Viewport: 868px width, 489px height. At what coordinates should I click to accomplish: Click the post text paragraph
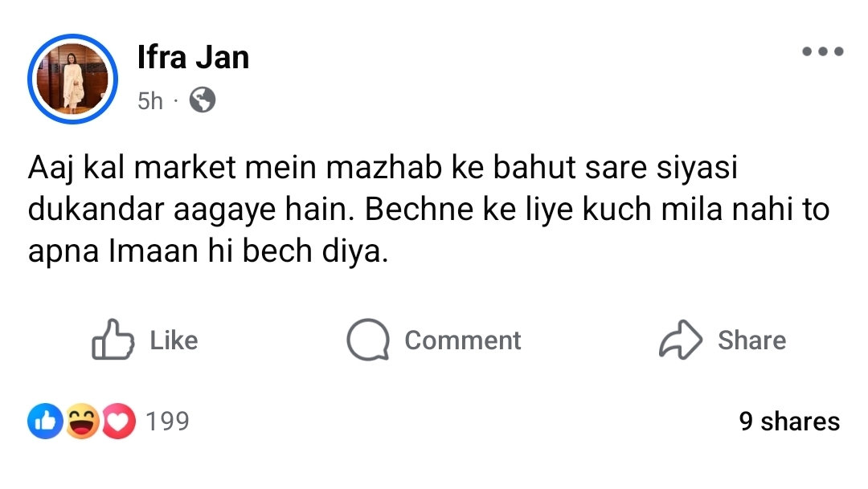coord(426,210)
